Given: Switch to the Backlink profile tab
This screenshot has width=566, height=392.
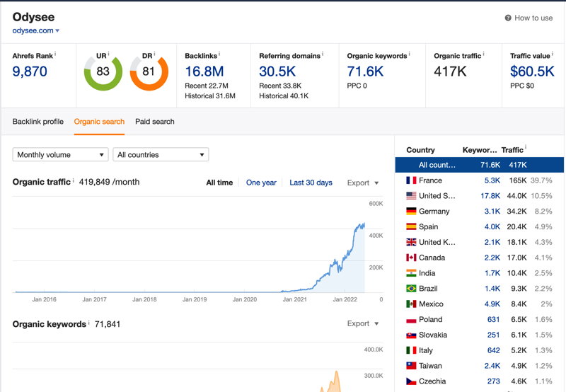Looking at the screenshot, I should click(38, 122).
